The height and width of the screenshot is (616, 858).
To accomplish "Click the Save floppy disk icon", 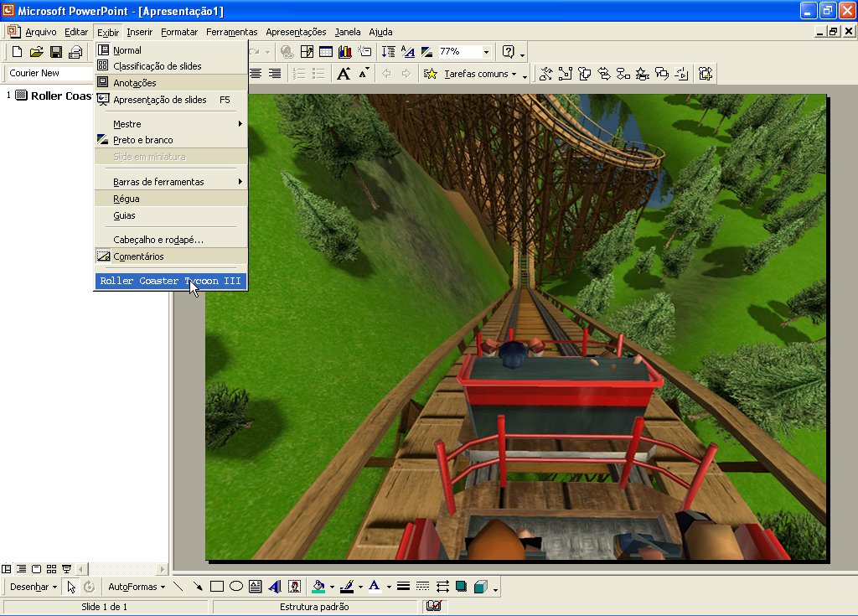I will pyautogui.click(x=56, y=52).
